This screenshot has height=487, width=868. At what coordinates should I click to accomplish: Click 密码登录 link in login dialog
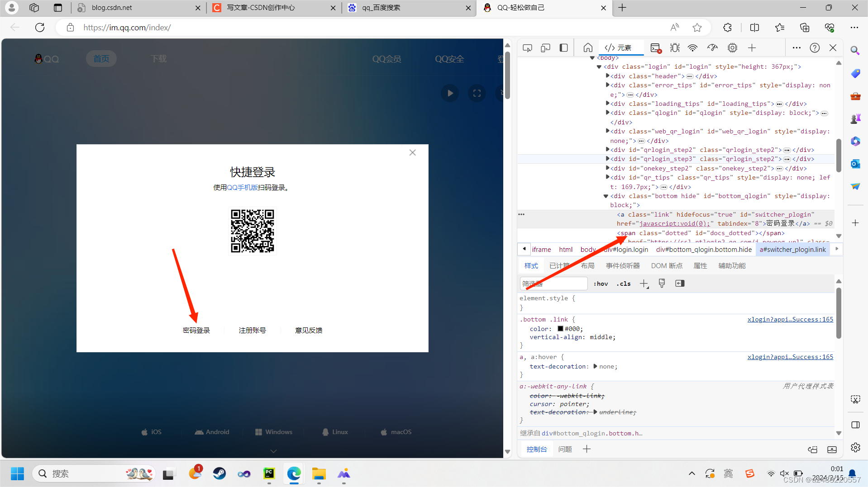tap(196, 331)
